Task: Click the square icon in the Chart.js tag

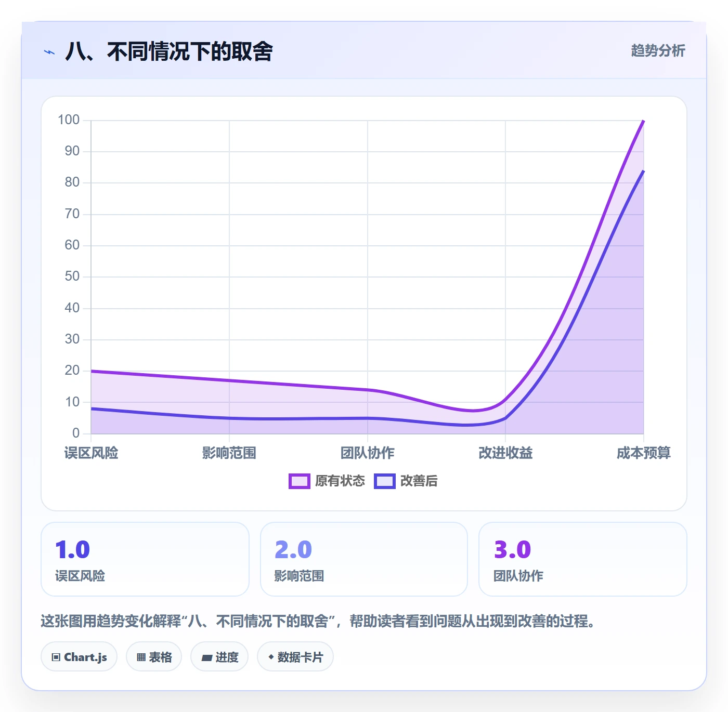Action: click(56, 657)
